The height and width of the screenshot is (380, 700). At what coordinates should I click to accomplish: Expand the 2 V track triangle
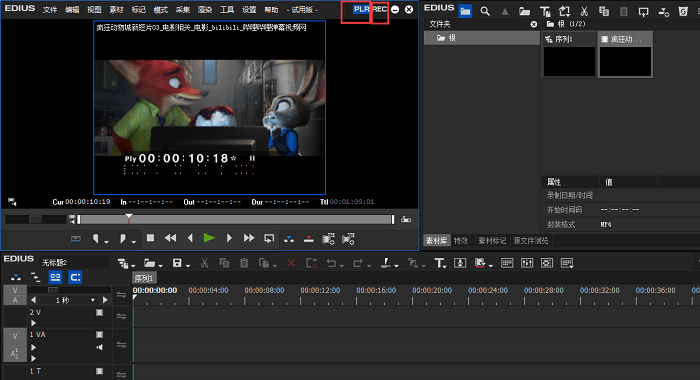point(33,322)
